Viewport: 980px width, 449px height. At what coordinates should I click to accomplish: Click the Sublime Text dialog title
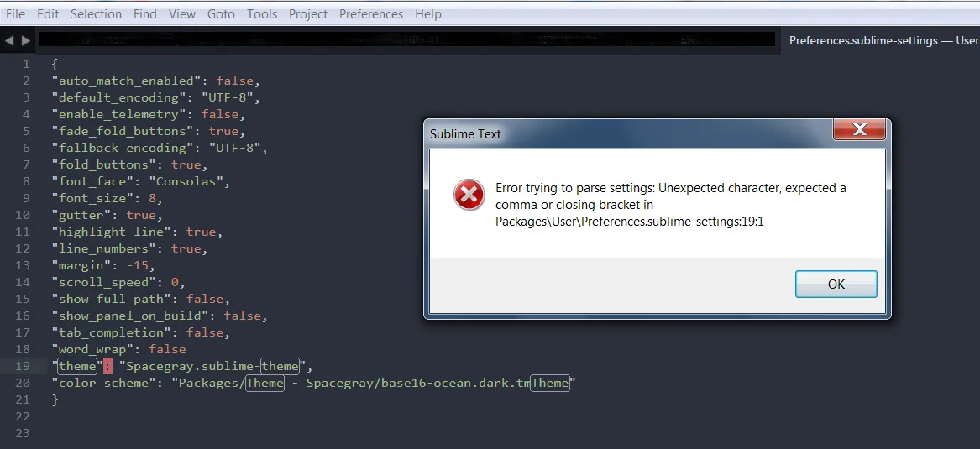tap(465, 133)
